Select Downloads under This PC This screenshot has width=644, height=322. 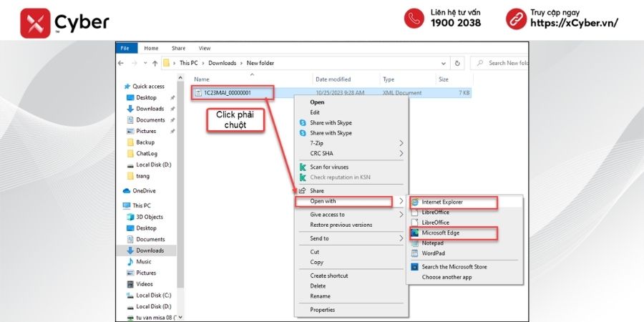(x=150, y=250)
